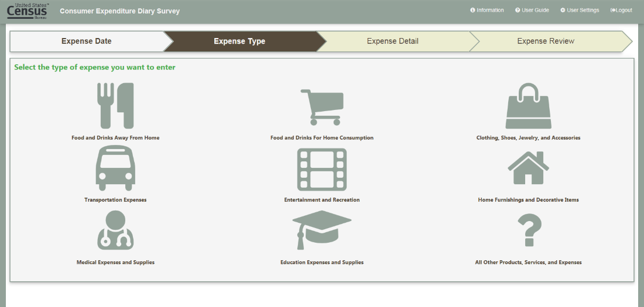Screen dimensions: 644x307
Task: Open Transportation Expenses label
Action: pos(115,200)
